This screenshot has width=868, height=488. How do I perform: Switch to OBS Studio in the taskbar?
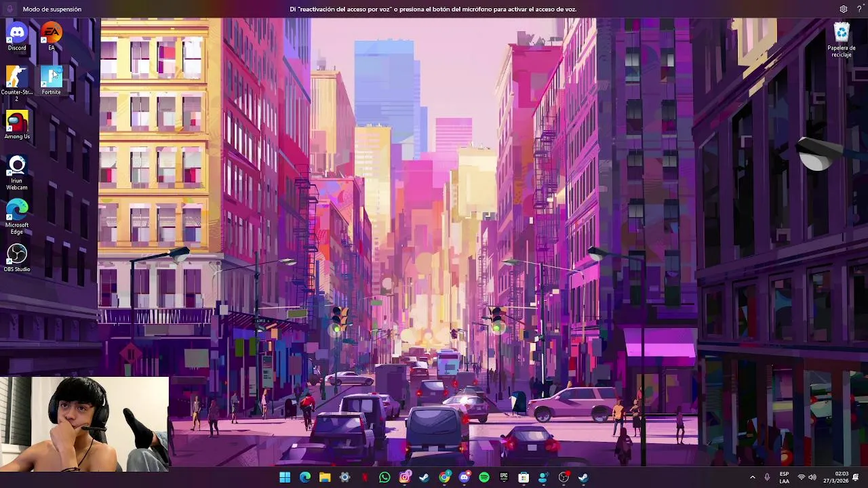(x=564, y=477)
